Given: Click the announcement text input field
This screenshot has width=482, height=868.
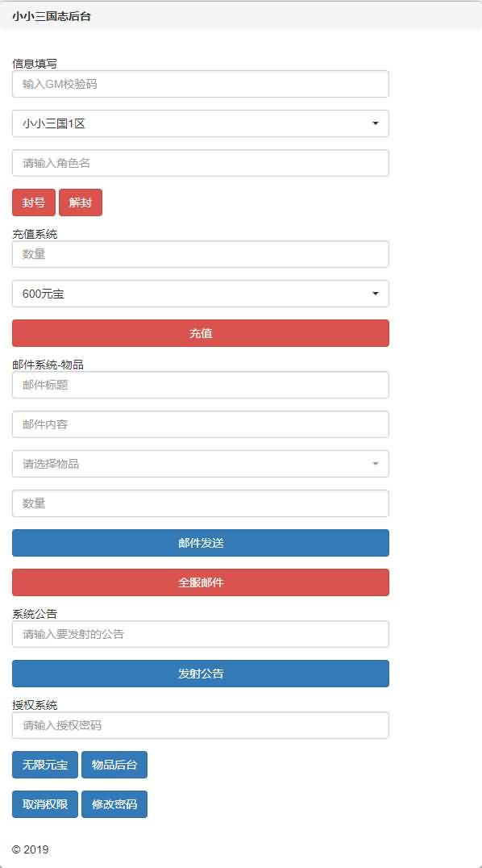Looking at the screenshot, I should [x=200, y=634].
